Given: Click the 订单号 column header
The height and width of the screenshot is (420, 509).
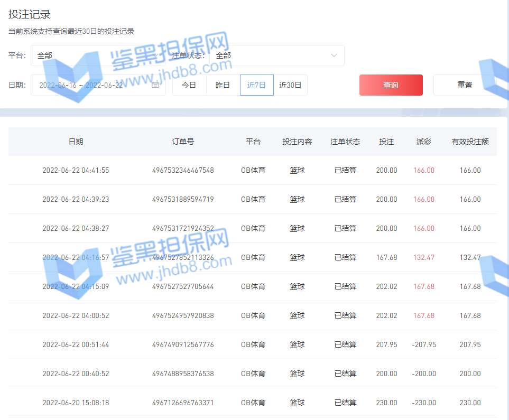Looking at the screenshot, I should click(x=183, y=142).
